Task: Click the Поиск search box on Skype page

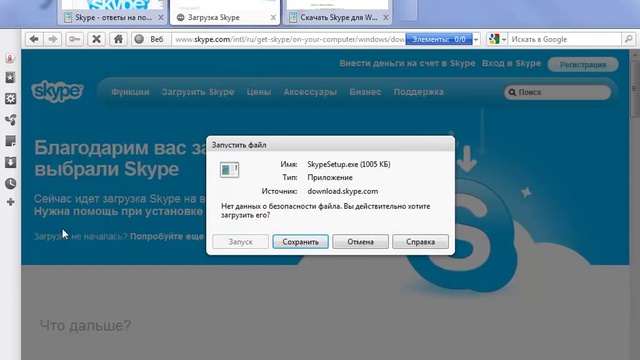Action: [x=557, y=92]
